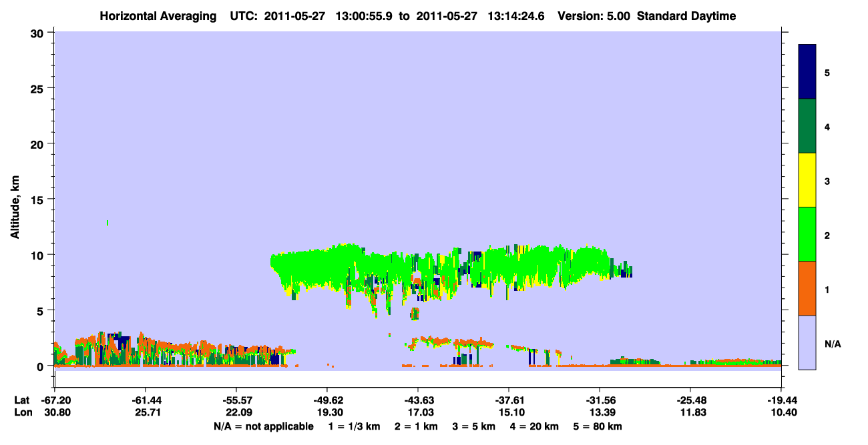The height and width of the screenshot is (445, 868).
Task: Click the small green speck near 13 km altitude
Action: pyautogui.click(x=107, y=223)
